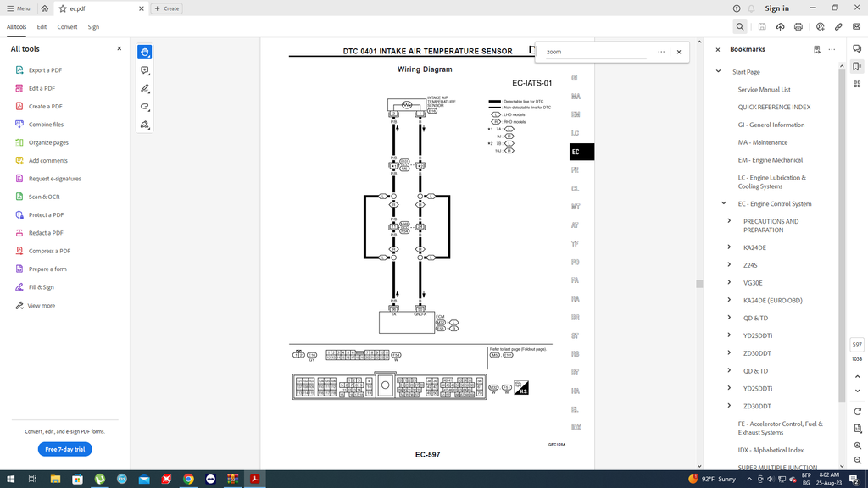Screen dimensions: 868x488
Task: Click Sign in
Action: (776, 8)
